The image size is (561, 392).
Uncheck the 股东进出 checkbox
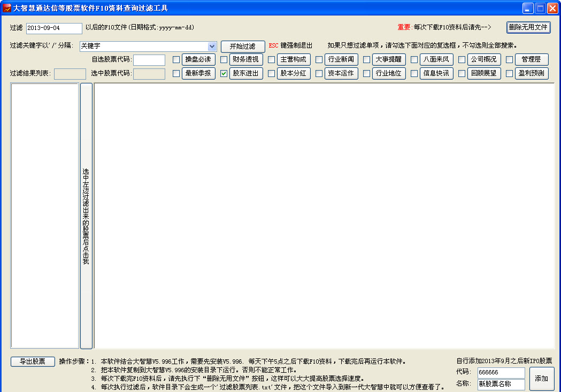(x=224, y=74)
